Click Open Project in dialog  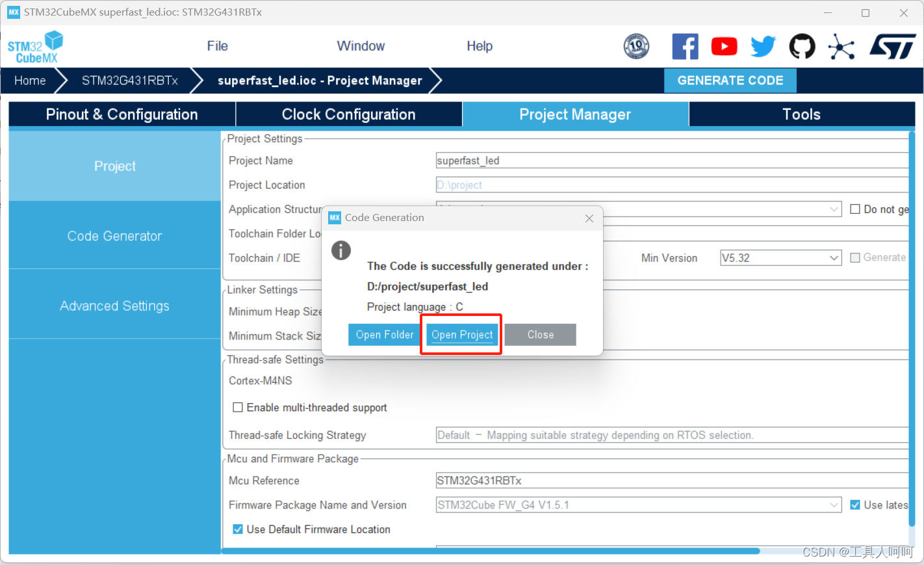pos(462,335)
